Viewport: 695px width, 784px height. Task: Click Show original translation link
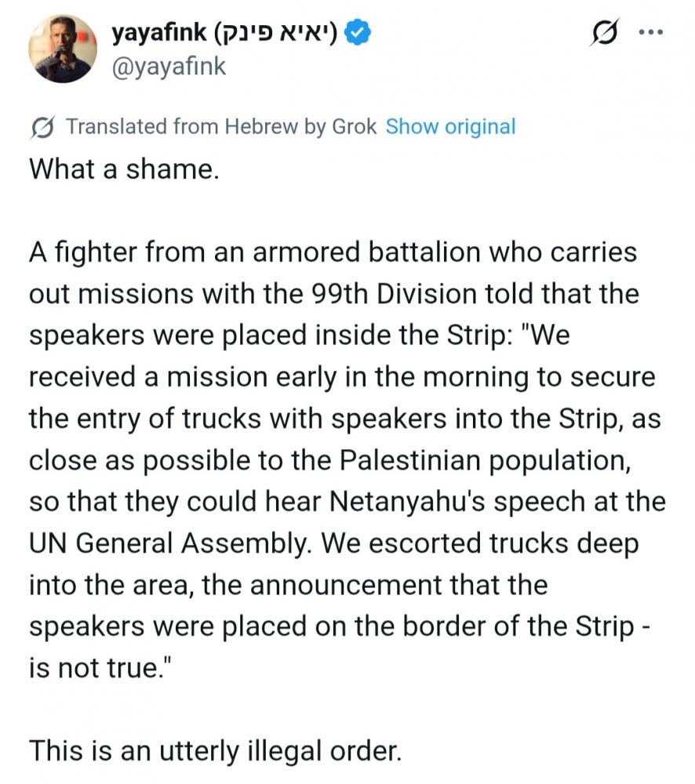click(450, 126)
